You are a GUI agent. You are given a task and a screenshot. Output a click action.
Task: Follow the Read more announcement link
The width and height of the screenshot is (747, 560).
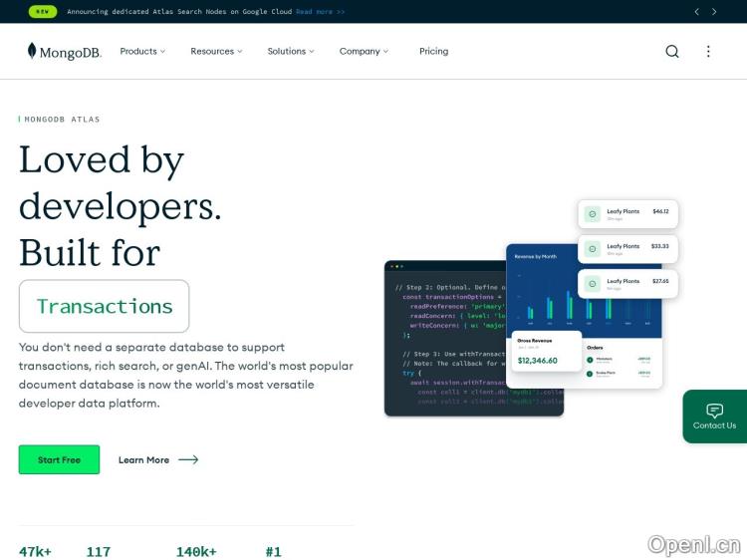pos(320,12)
